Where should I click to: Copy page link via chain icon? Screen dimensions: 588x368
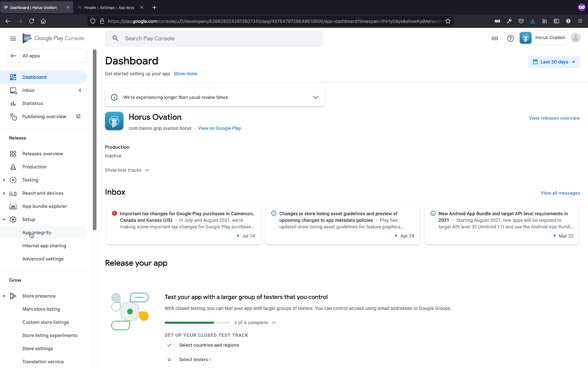click(x=495, y=38)
